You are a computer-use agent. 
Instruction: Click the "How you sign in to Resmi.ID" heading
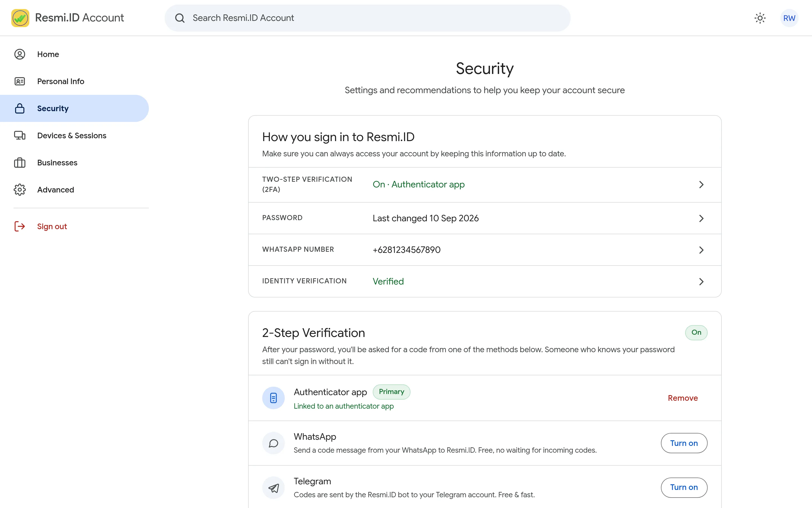[x=338, y=137]
